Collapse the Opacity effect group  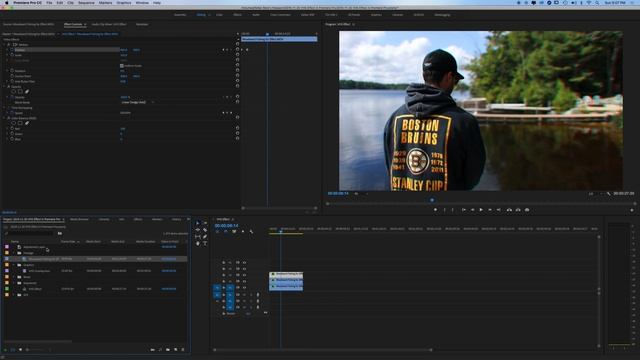pos(5,87)
